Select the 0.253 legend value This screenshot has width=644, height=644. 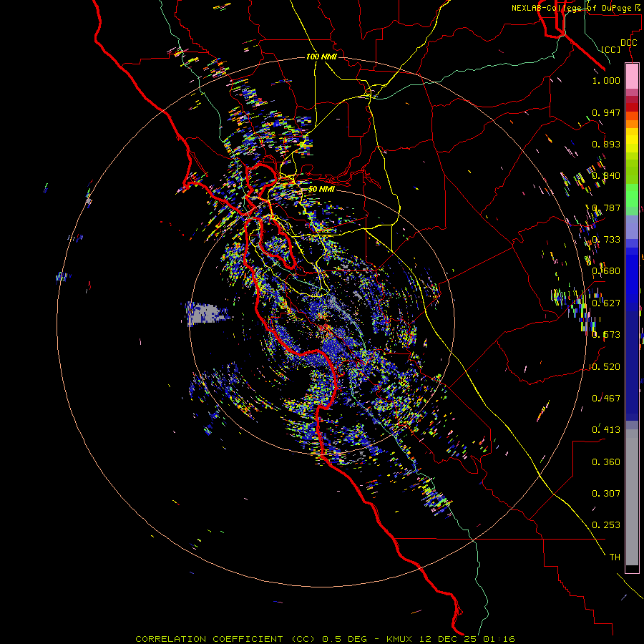coord(606,525)
